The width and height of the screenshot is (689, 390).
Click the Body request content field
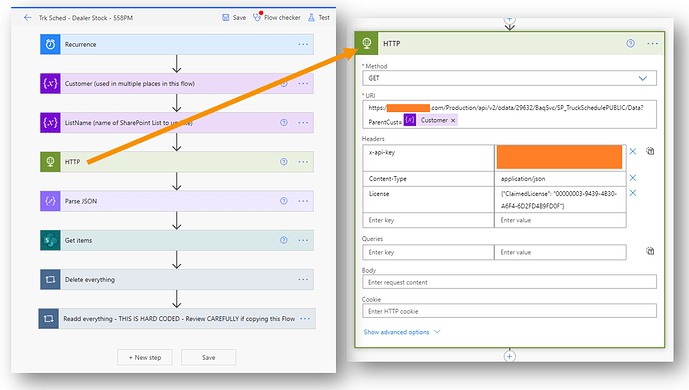click(x=510, y=282)
